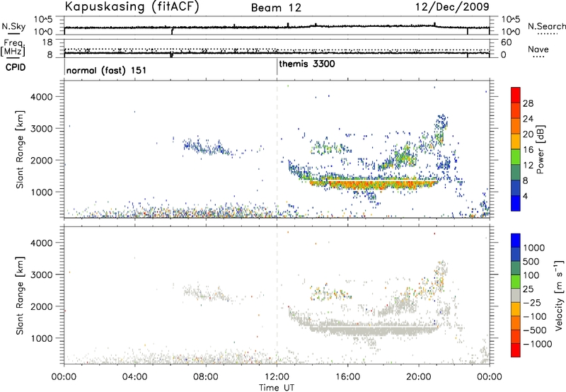The height and width of the screenshot is (392, 566).
Task: Select the "N.Sky" legend label
Action: click(x=13, y=26)
